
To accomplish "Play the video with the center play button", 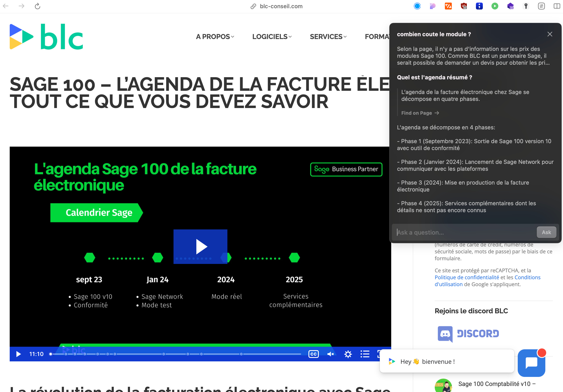I will point(200,246).
